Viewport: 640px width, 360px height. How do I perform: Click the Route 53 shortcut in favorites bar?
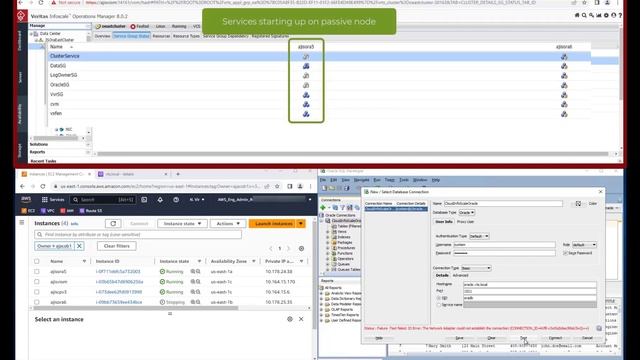tap(91, 211)
